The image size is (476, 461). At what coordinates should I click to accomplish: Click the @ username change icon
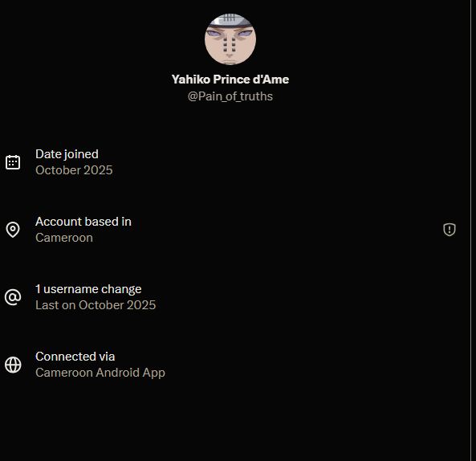tap(13, 297)
